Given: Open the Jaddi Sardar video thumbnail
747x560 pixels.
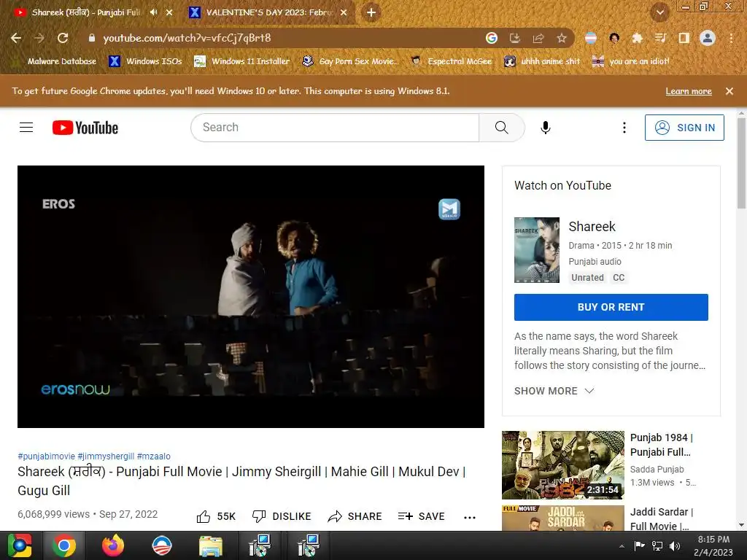Looking at the screenshot, I should pyautogui.click(x=562, y=518).
